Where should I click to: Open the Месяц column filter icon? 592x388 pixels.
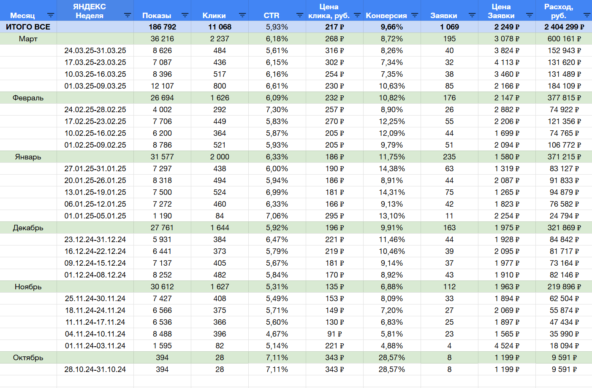(x=50, y=15)
